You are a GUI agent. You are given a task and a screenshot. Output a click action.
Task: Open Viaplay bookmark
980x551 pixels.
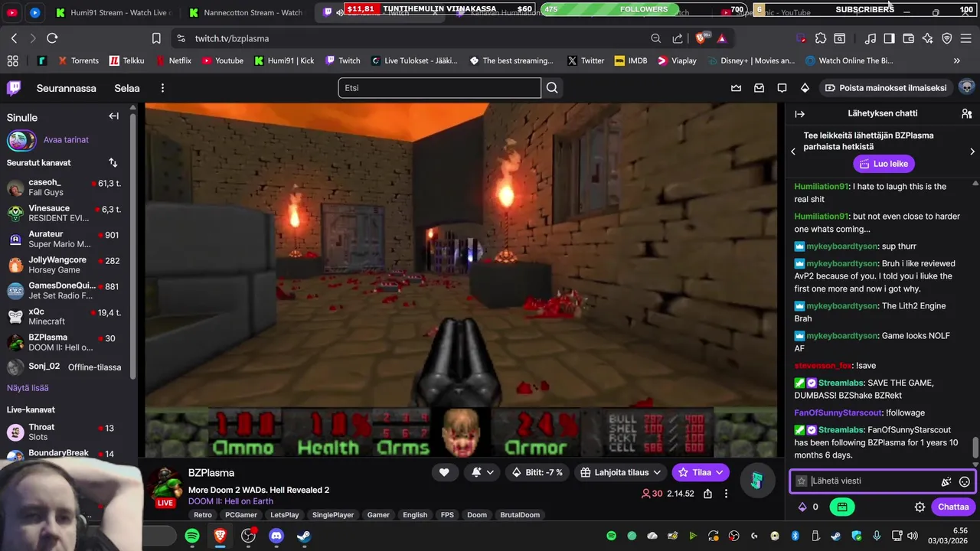[x=677, y=60]
